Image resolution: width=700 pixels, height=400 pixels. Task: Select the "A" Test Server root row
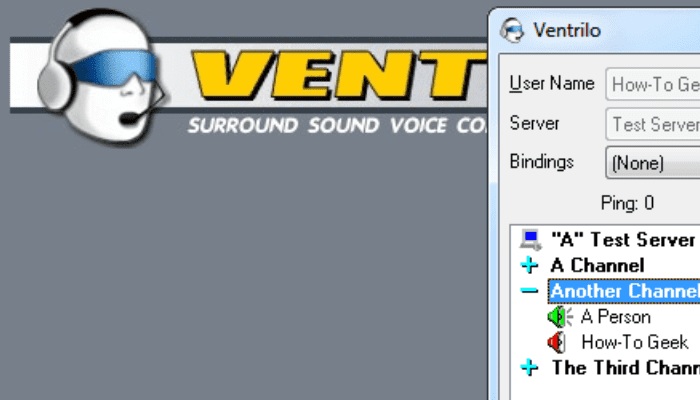(x=623, y=240)
